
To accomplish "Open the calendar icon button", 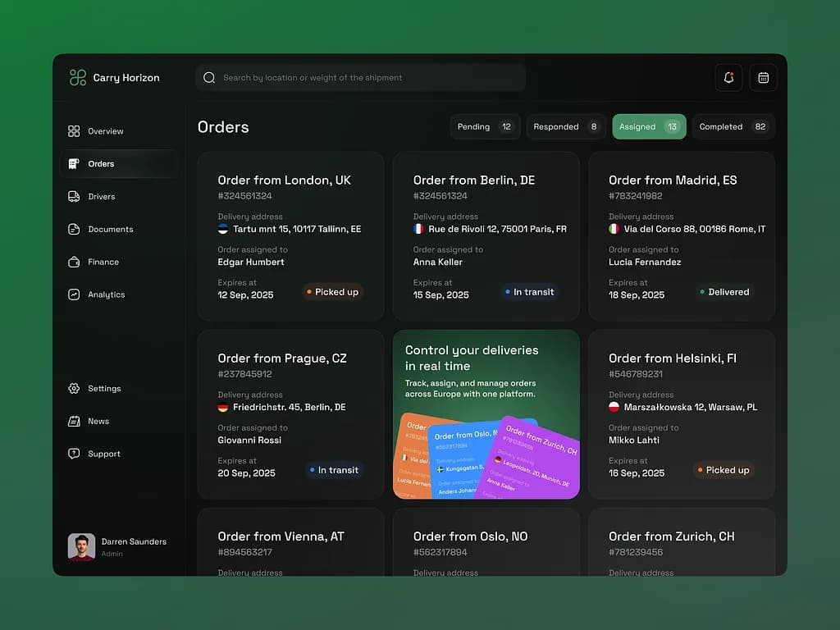I will click(x=763, y=78).
